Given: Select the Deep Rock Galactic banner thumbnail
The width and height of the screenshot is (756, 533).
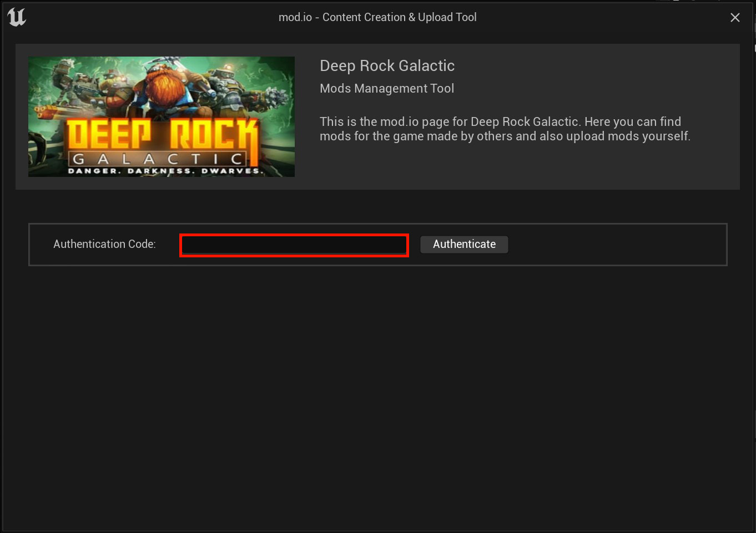Looking at the screenshot, I should point(162,116).
